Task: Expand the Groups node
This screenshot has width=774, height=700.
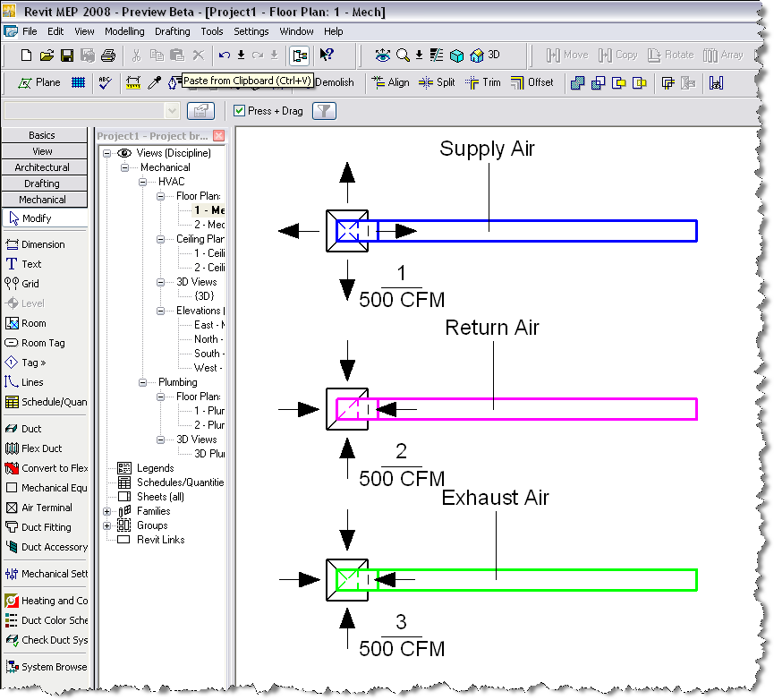Action: coord(106,525)
